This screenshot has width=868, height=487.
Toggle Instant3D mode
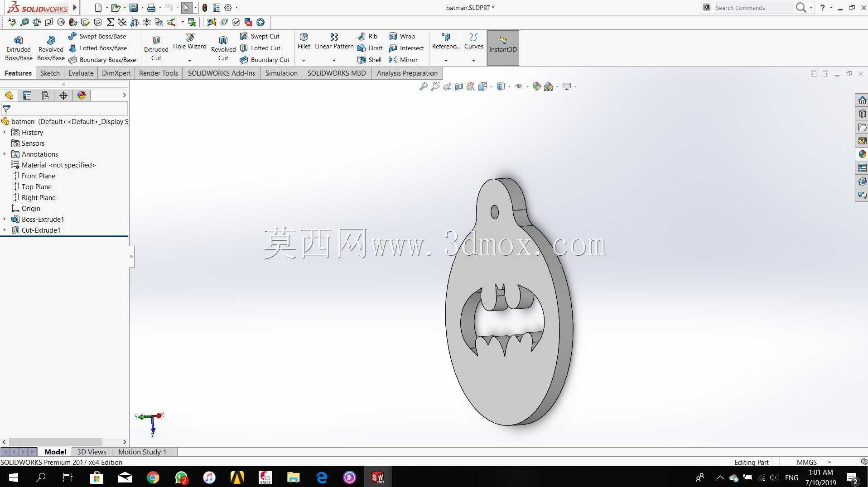[x=503, y=48]
